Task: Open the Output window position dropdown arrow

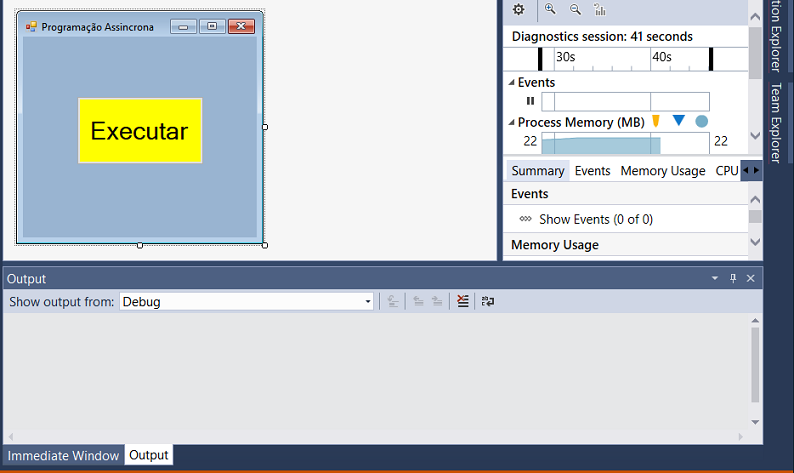Action: tap(715, 278)
